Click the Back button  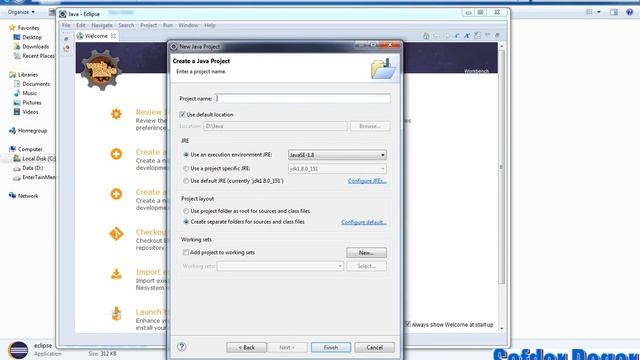[247, 347]
